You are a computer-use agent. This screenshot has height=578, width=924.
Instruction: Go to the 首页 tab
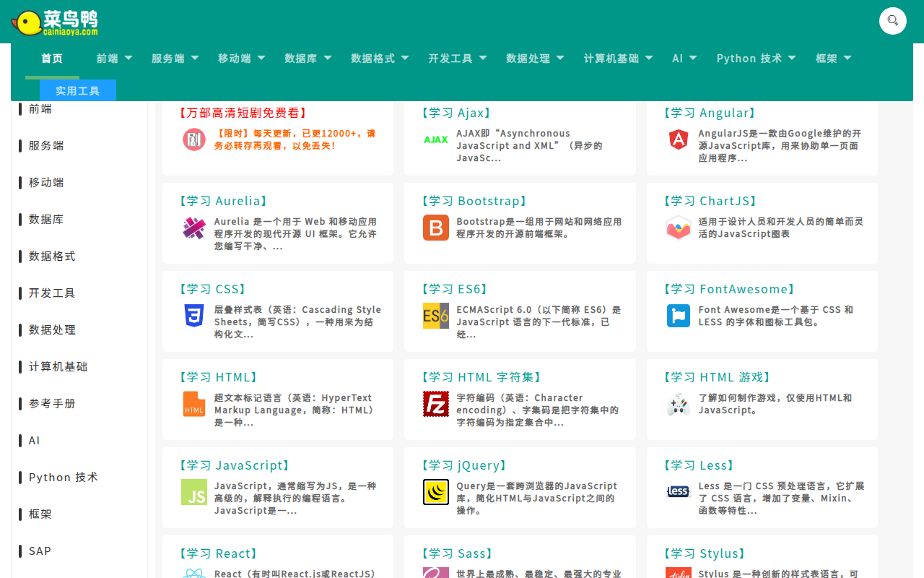pos(52,59)
